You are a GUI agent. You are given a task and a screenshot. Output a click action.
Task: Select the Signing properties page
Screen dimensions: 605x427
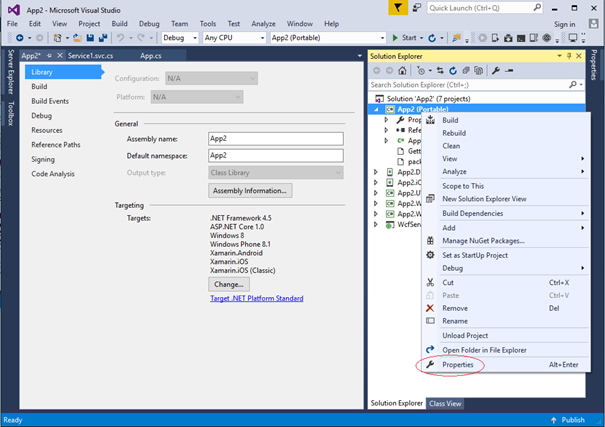pyautogui.click(x=43, y=159)
